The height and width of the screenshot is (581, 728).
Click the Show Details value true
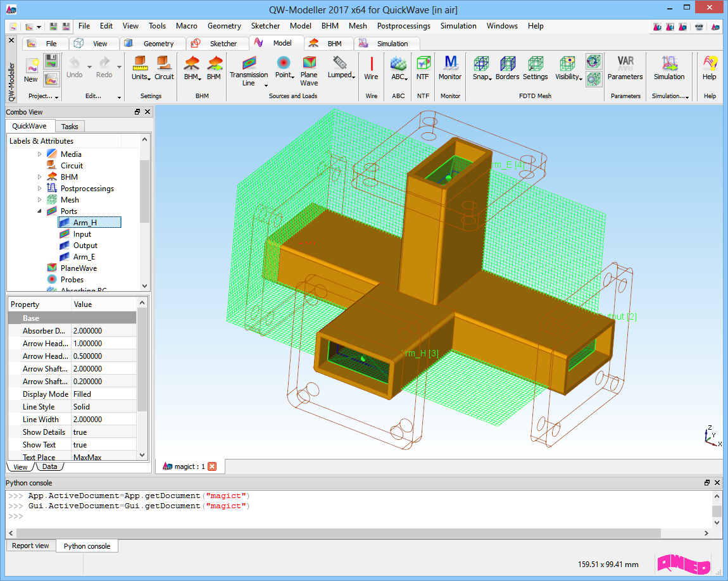(x=104, y=432)
